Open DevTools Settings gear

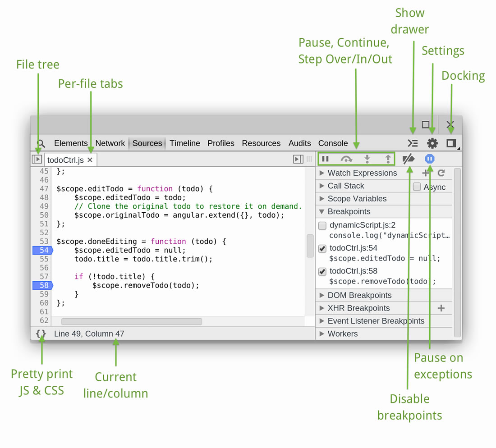432,143
